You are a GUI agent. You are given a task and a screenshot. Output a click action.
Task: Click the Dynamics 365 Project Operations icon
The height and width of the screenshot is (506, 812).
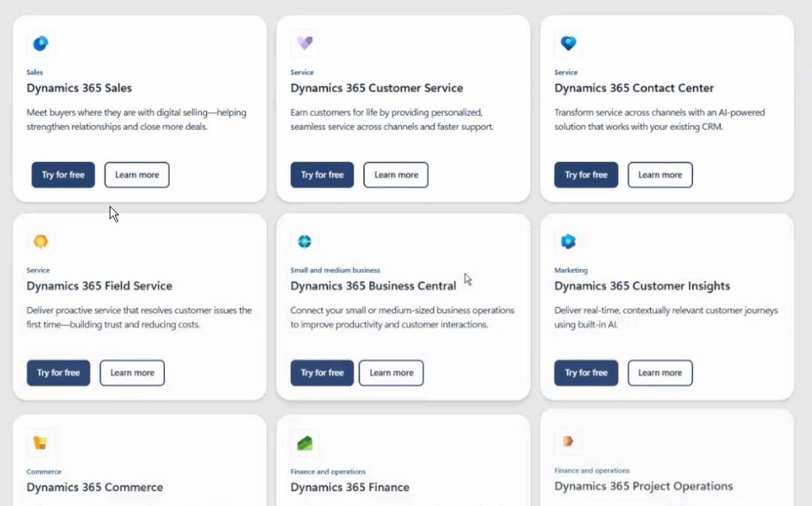(568, 442)
